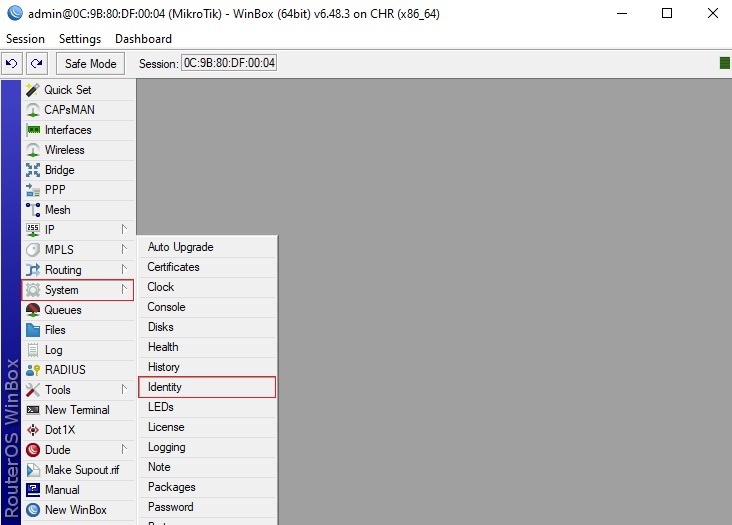Click the CAPsMAN label
732x525 pixels.
[70, 110]
